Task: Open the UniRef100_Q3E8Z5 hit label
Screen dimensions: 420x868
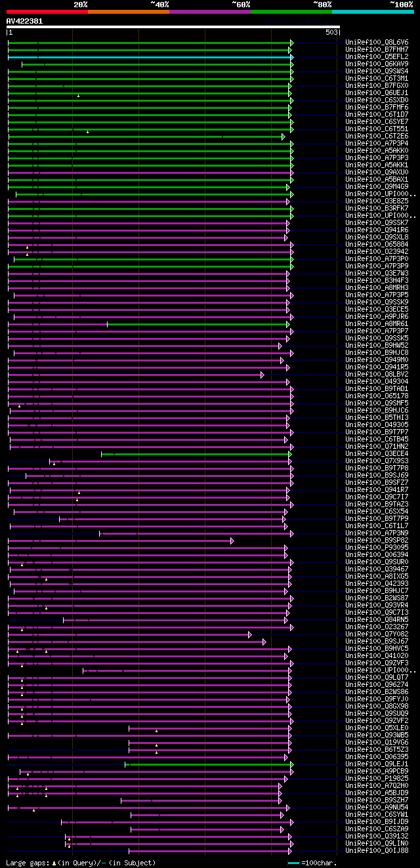Action: [377, 201]
